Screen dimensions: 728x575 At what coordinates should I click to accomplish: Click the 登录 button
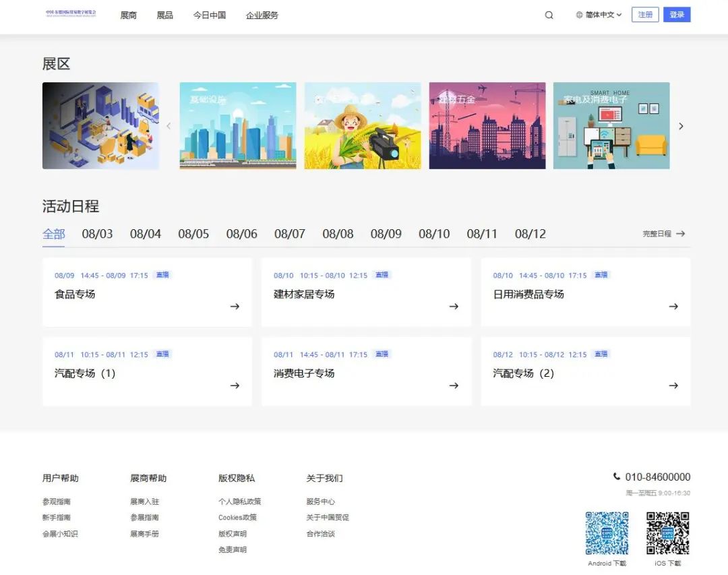[677, 14]
